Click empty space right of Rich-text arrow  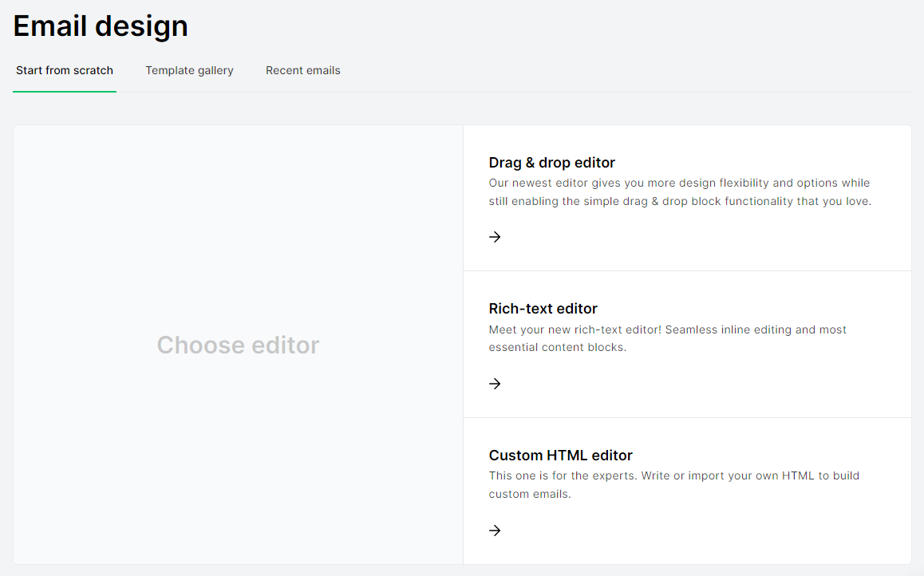click(686, 384)
